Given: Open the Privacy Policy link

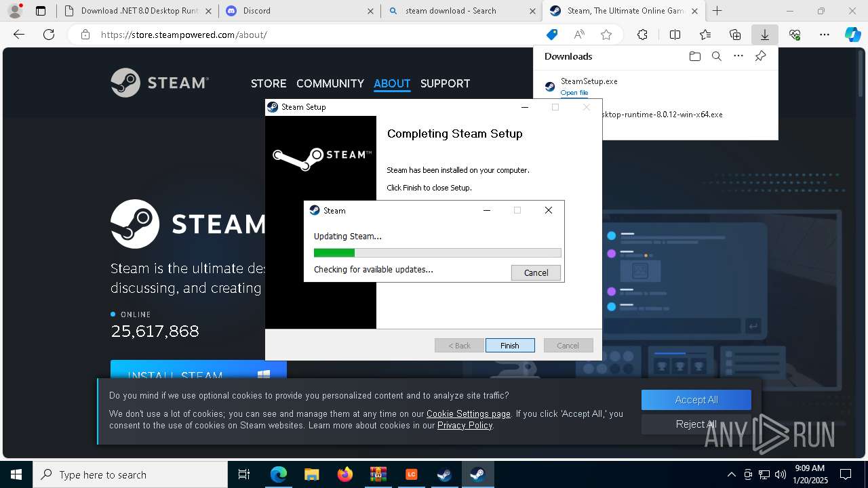Looking at the screenshot, I should 465,425.
